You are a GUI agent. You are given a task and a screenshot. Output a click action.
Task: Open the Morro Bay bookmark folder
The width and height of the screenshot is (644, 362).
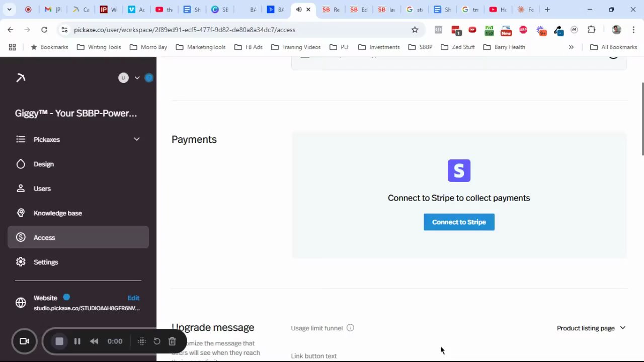click(148, 47)
